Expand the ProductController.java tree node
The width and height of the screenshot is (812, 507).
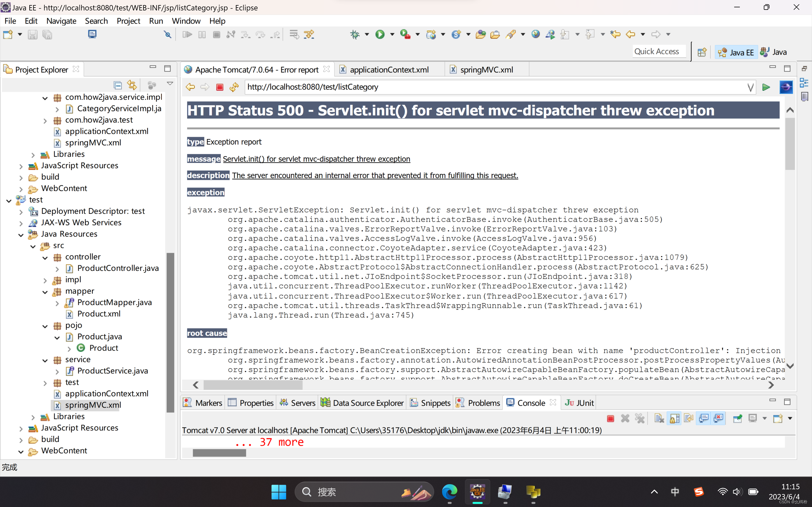pos(57,269)
